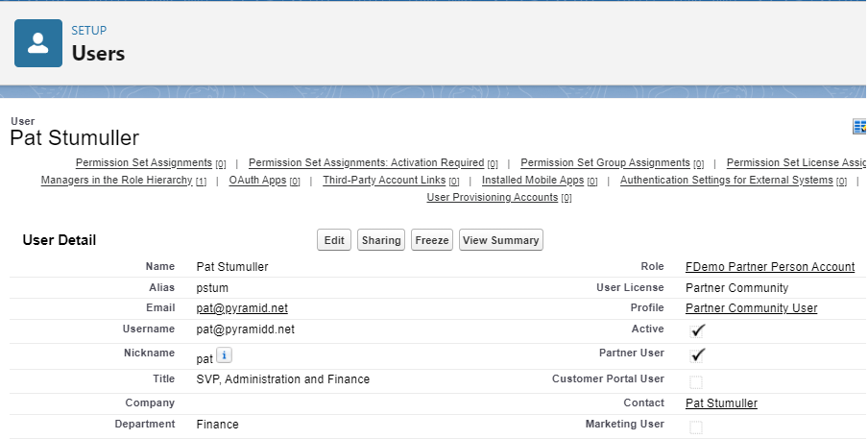Enable the Customer Portal User checkbox
Image resolution: width=868 pixels, height=439 pixels.
point(696,381)
